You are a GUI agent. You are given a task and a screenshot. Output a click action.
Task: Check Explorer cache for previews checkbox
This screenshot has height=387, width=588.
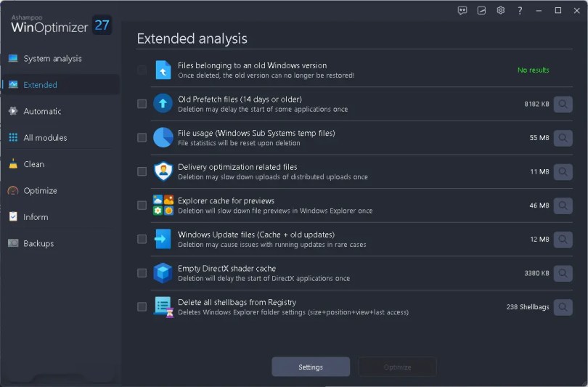pos(142,205)
